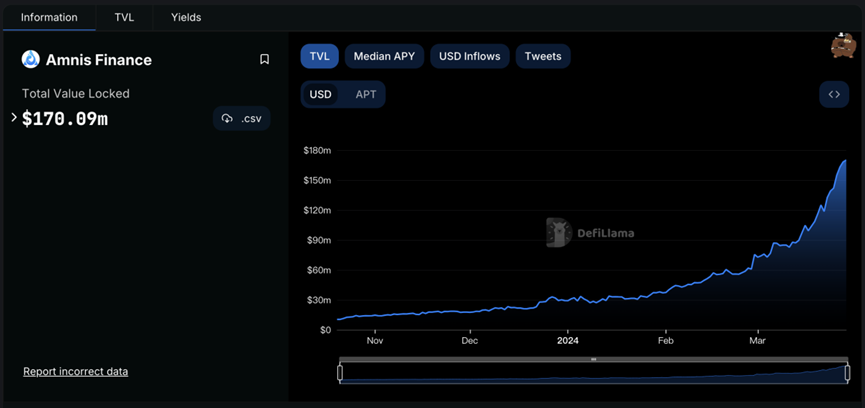Screen dimensions: 865x408
Task: Select APT denomination for the chart
Action: [366, 94]
